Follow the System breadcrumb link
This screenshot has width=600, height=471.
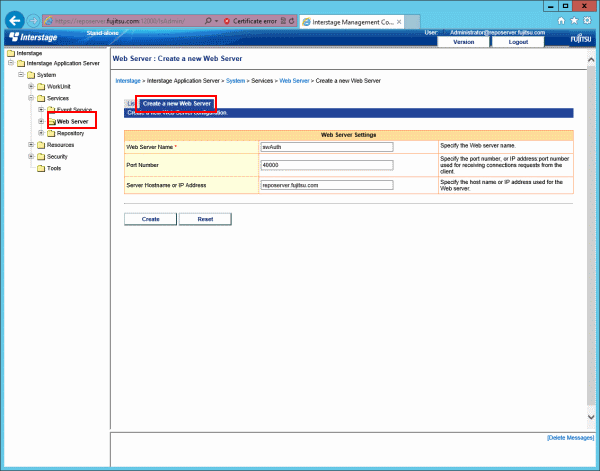[x=235, y=81]
